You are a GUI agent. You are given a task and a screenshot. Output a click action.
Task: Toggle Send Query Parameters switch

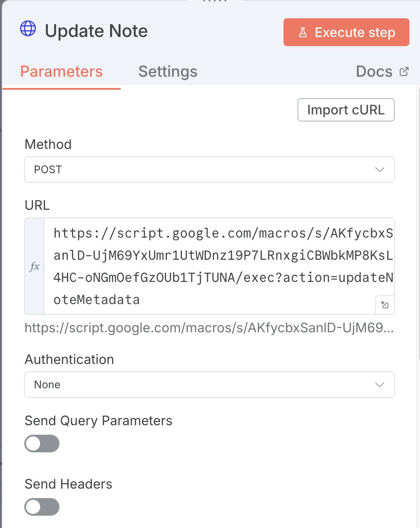pyautogui.click(x=42, y=444)
